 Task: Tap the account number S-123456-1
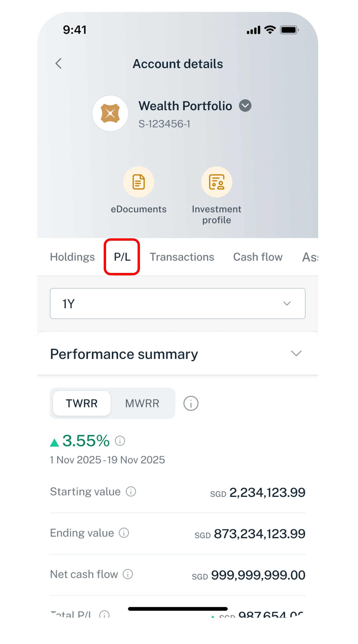click(x=164, y=124)
